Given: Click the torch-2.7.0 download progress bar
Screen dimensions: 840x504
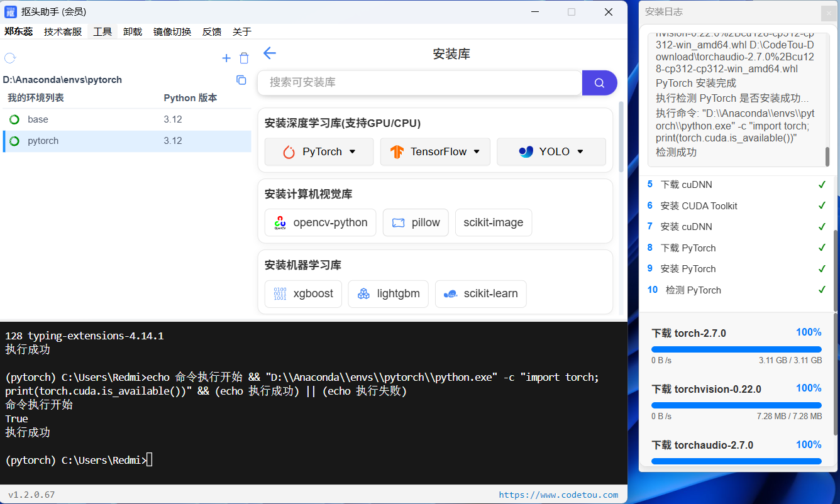Looking at the screenshot, I should click(736, 349).
